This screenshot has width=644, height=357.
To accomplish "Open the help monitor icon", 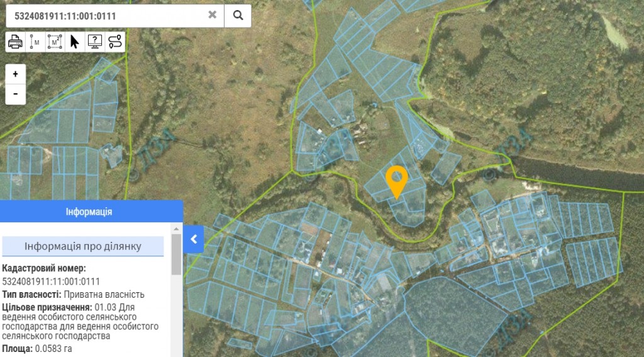I will click(x=94, y=42).
